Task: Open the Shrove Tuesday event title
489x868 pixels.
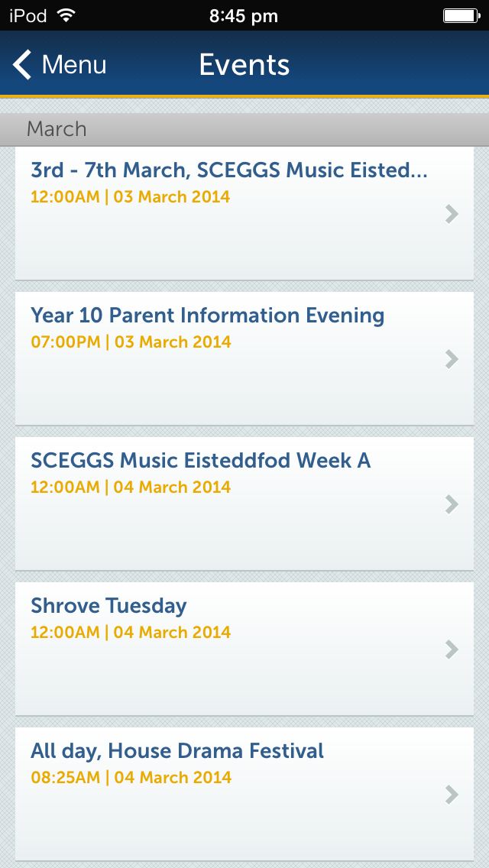Action: click(x=108, y=606)
